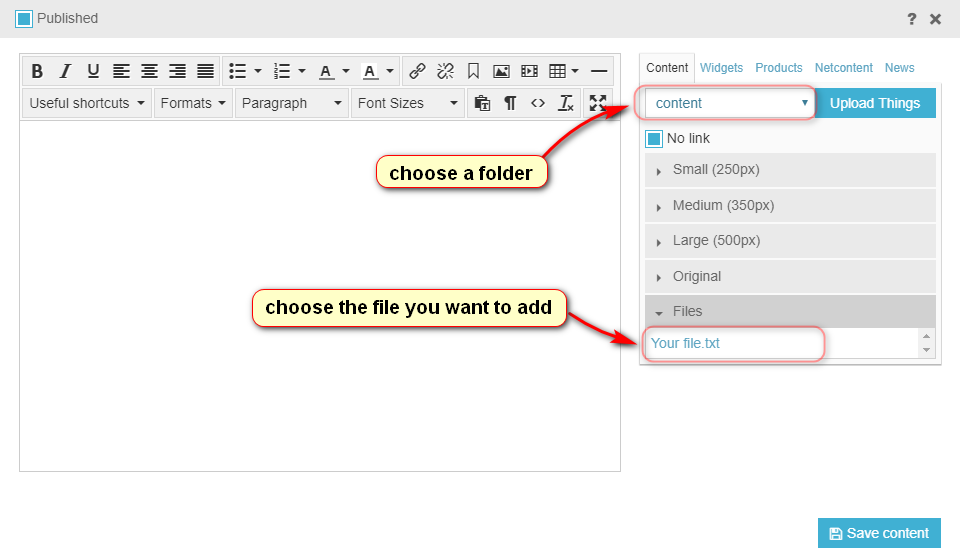
Task: Align text left
Action: [x=121, y=71]
